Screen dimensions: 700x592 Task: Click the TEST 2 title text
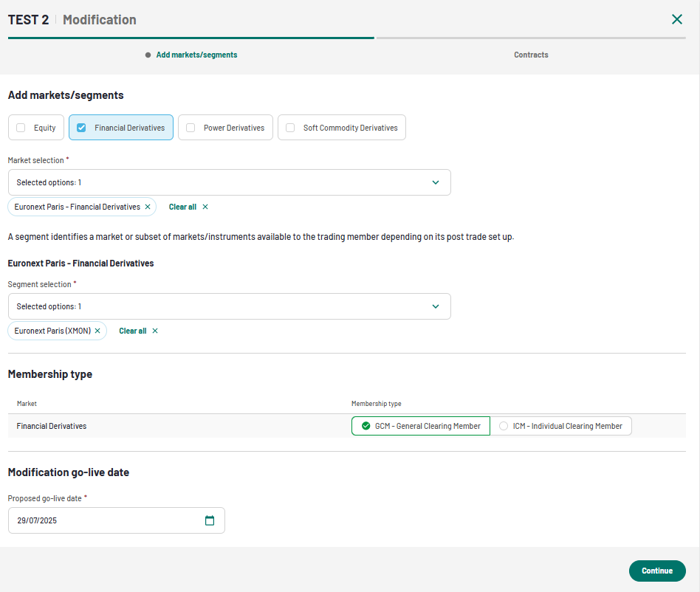[x=28, y=20]
